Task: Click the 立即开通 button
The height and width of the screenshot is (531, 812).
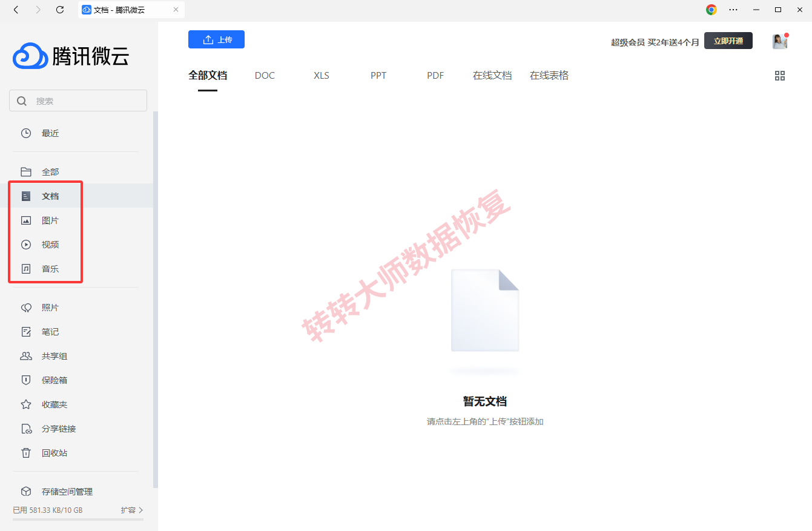Action: [728, 41]
